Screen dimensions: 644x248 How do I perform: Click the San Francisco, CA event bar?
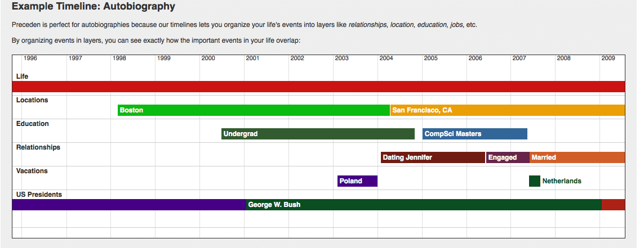coord(507,110)
